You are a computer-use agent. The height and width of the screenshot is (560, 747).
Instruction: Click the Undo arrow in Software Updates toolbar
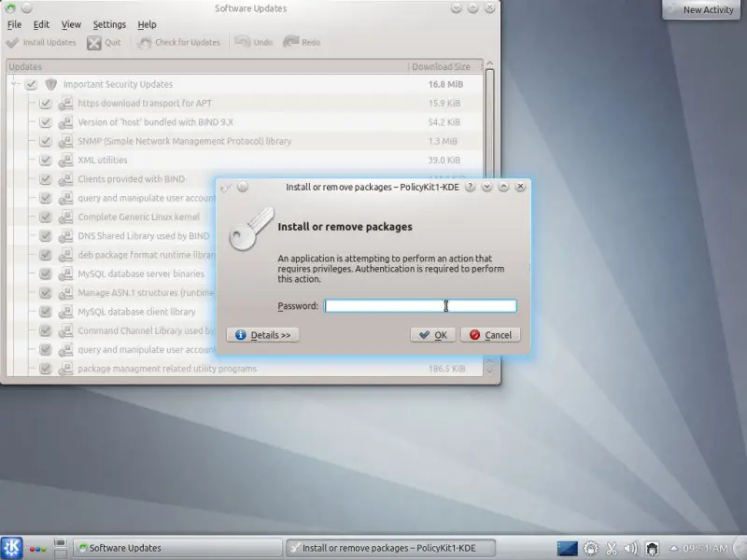click(x=243, y=42)
